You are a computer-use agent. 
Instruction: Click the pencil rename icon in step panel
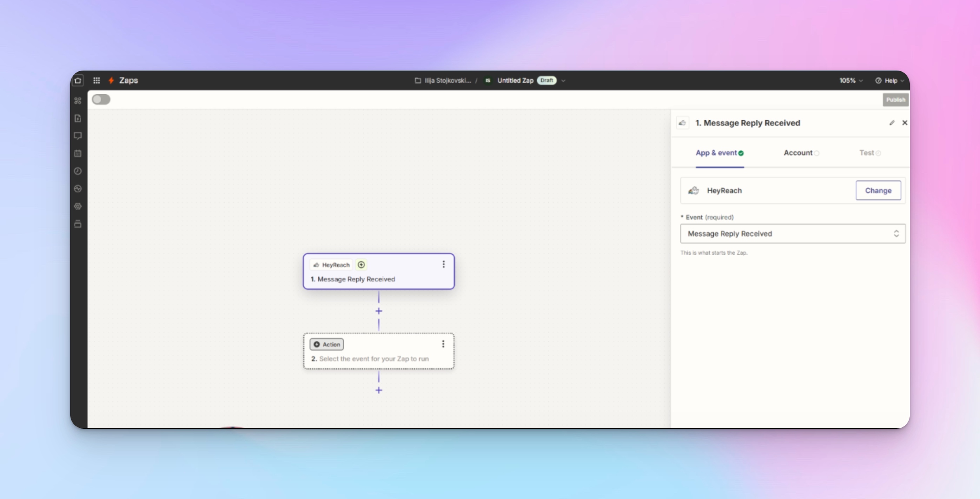[x=892, y=123]
